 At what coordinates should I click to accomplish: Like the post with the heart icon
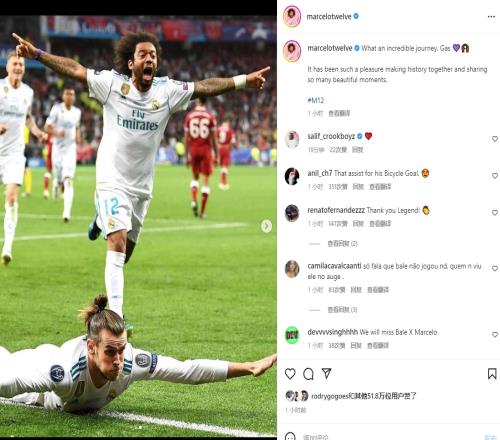[290, 374]
